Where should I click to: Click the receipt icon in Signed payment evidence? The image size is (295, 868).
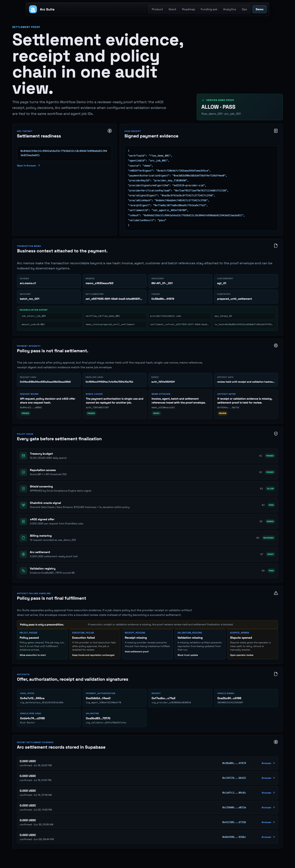click(x=276, y=131)
